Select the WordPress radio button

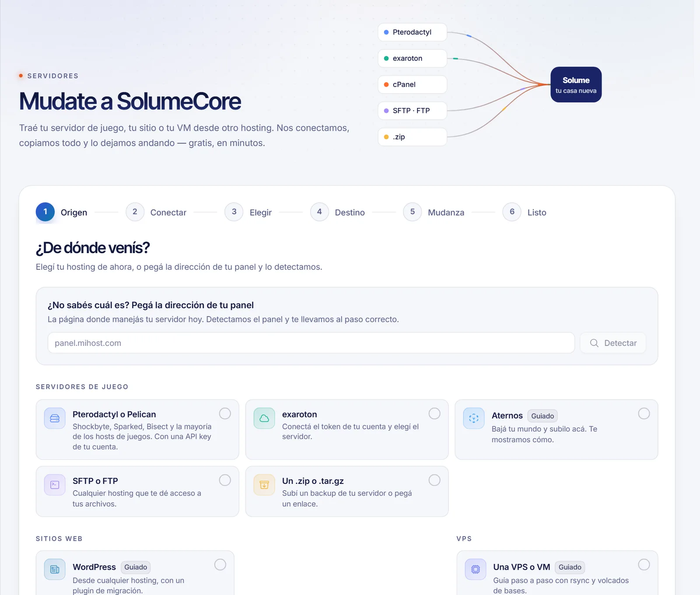click(x=220, y=564)
